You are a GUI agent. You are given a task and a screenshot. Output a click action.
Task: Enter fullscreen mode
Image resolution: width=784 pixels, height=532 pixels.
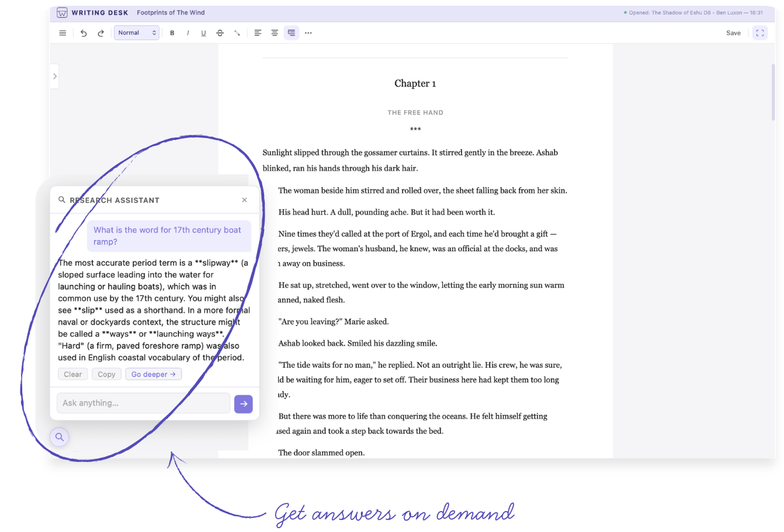[760, 33]
